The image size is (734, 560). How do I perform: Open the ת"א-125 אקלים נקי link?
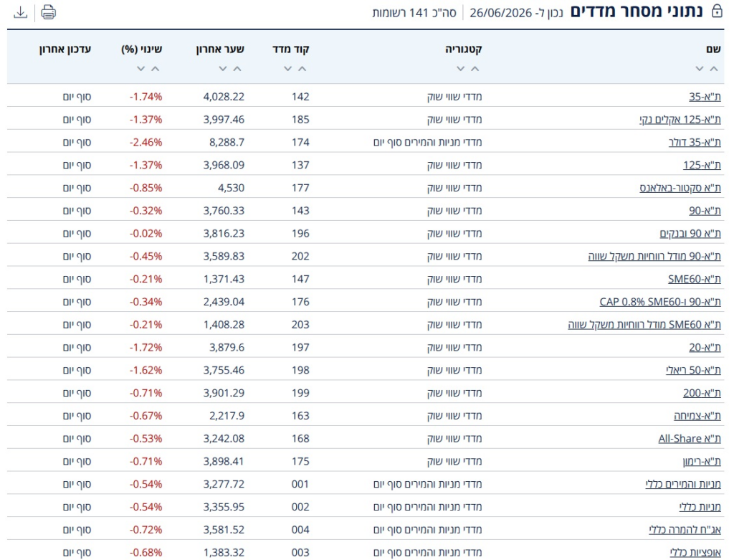tap(680, 120)
